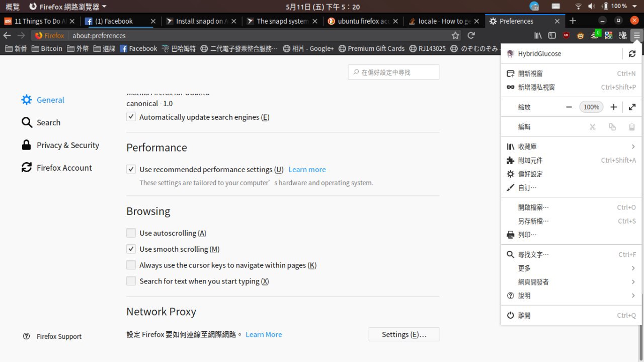644x362 pixels.
Task: Open the uBlock Origin extension icon
Action: pos(567,36)
